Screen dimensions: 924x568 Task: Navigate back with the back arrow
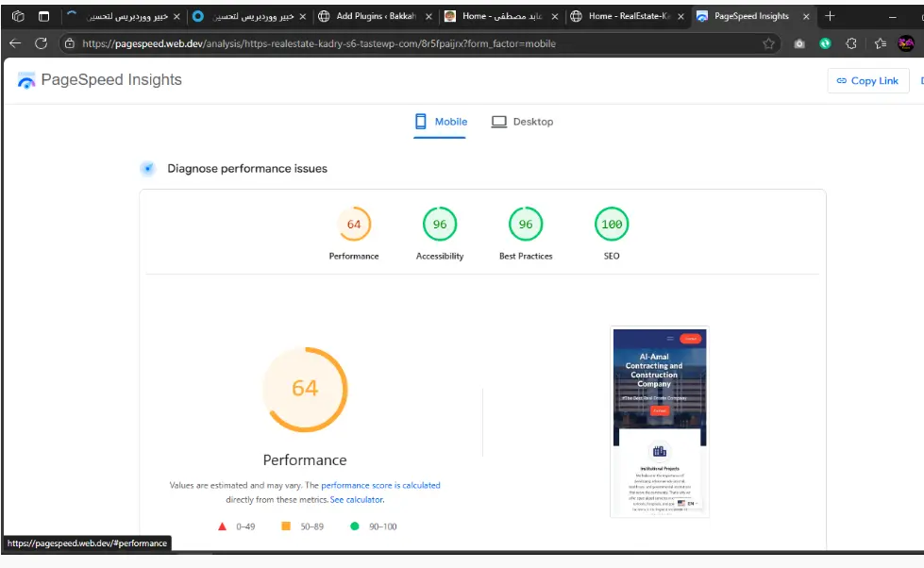[14, 42]
